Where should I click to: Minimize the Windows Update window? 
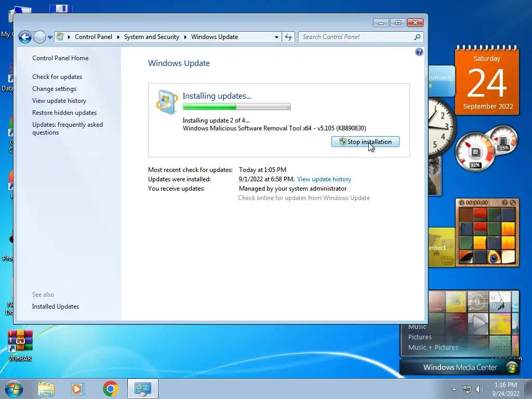381,23
